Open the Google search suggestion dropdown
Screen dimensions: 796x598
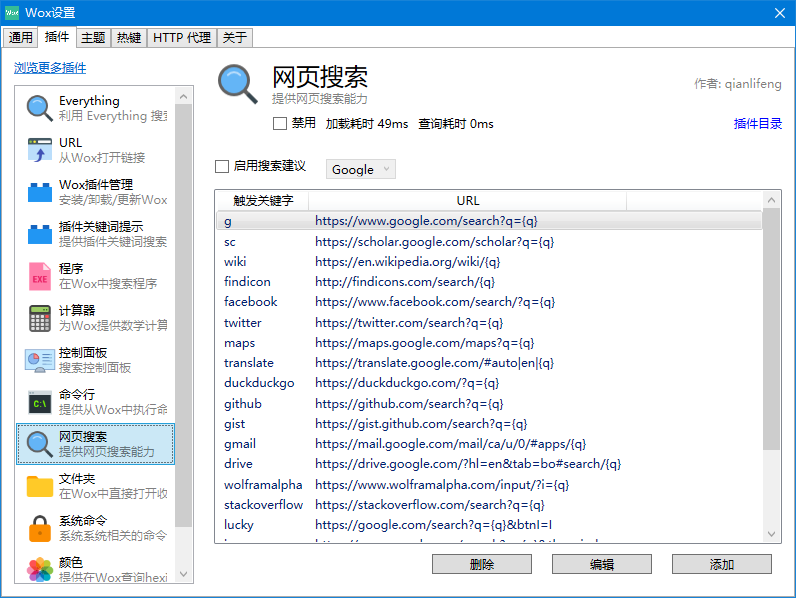360,169
